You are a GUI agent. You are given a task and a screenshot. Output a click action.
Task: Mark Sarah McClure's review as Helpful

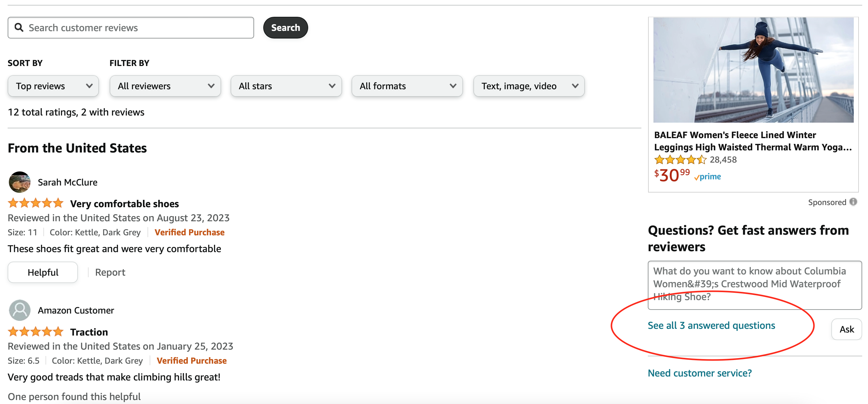[42, 272]
